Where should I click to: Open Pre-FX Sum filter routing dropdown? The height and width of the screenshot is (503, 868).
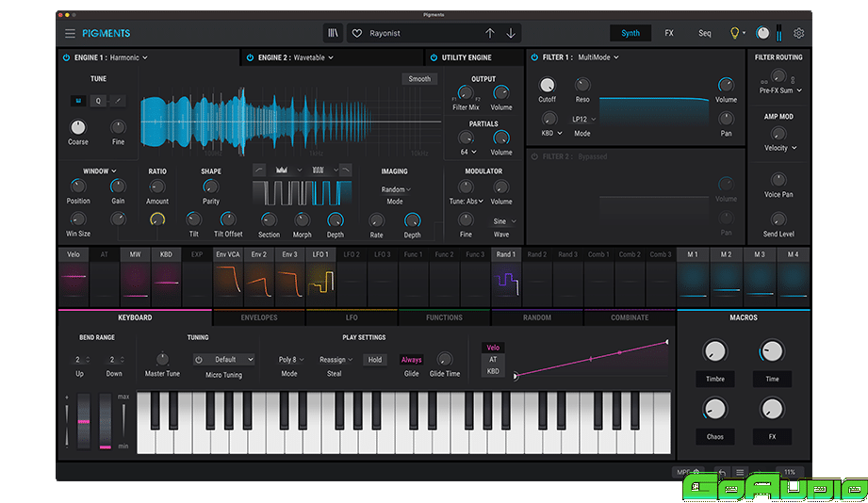tap(780, 90)
